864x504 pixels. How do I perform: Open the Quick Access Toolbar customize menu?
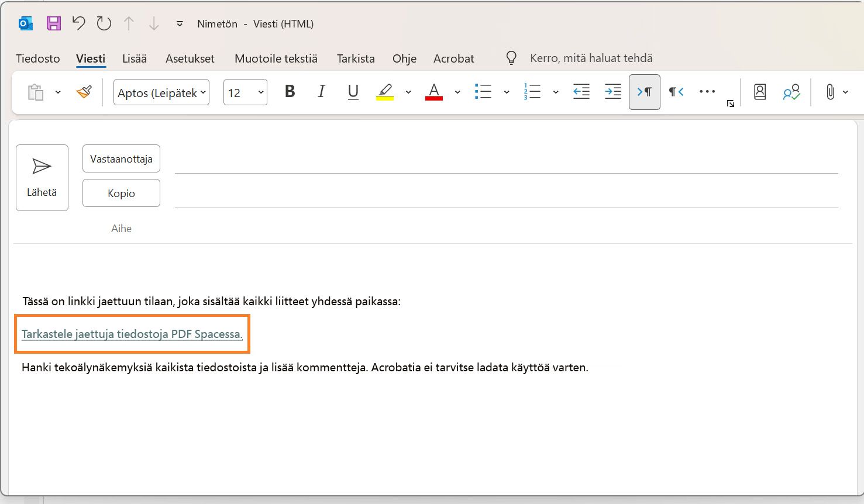click(180, 24)
